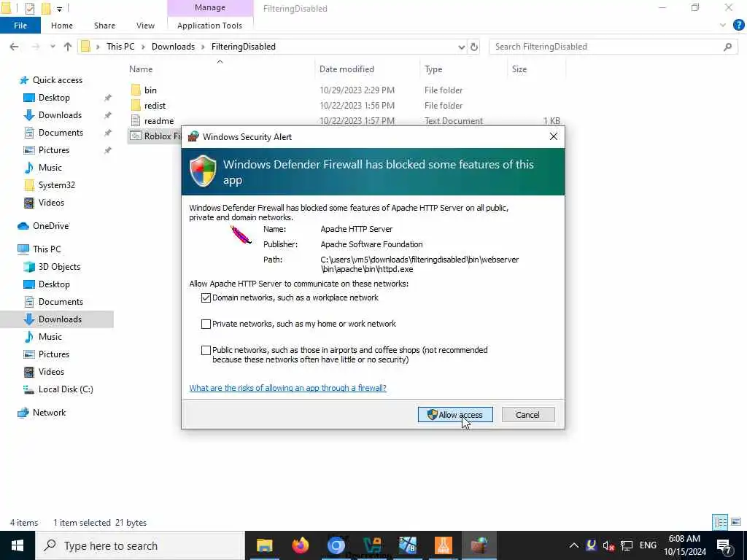Open System32 folder in sidebar
The image size is (747, 560).
coord(56,185)
